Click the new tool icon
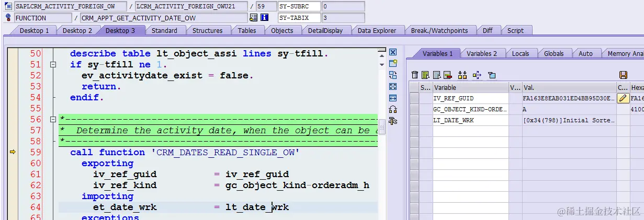The width and height of the screenshot is (644, 220). (393, 64)
